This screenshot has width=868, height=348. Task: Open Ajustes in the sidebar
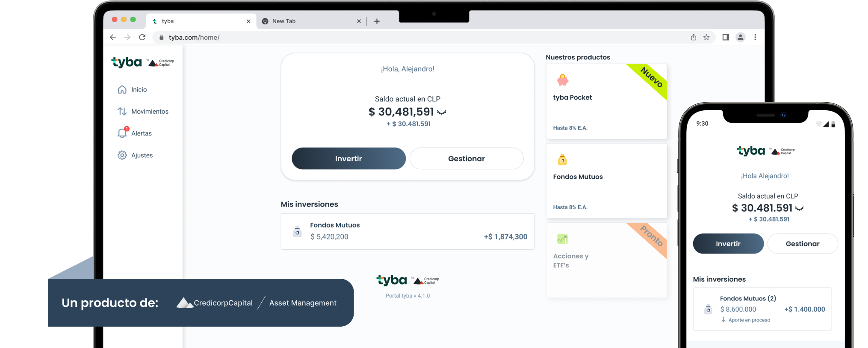coord(135,155)
